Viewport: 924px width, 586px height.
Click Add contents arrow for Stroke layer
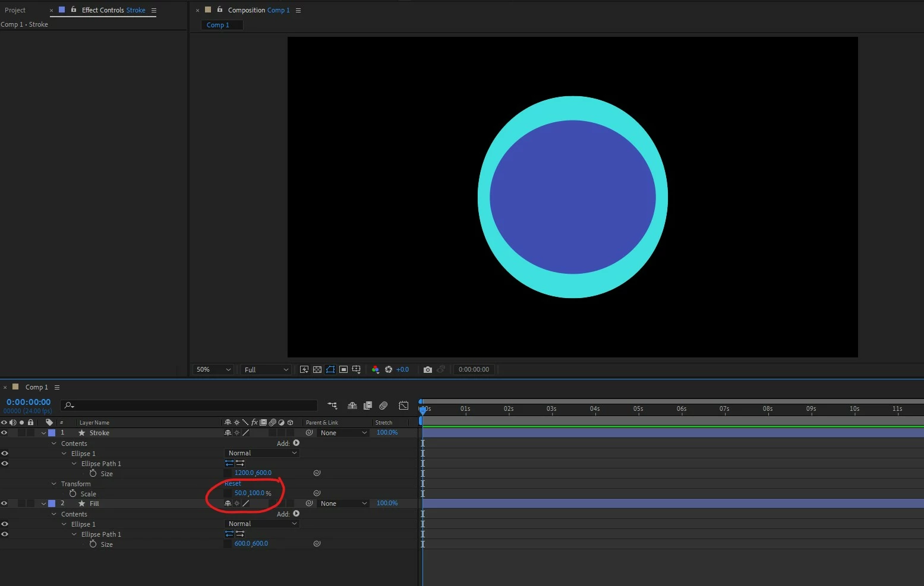[x=297, y=443]
